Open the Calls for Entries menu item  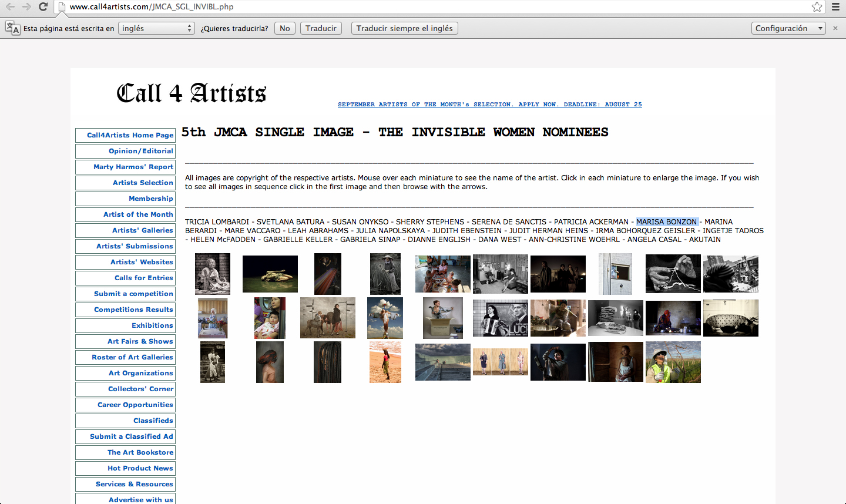point(126,278)
